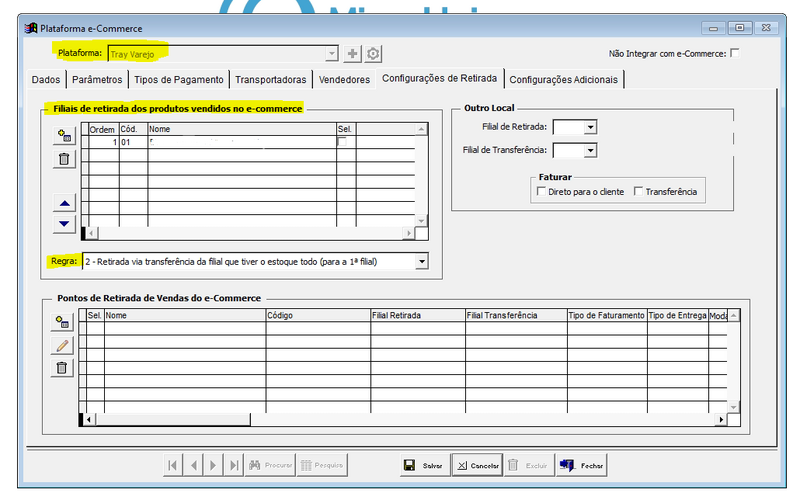
Task: Click filiais grid vertical scrollbar down arrow
Action: coord(421,221)
